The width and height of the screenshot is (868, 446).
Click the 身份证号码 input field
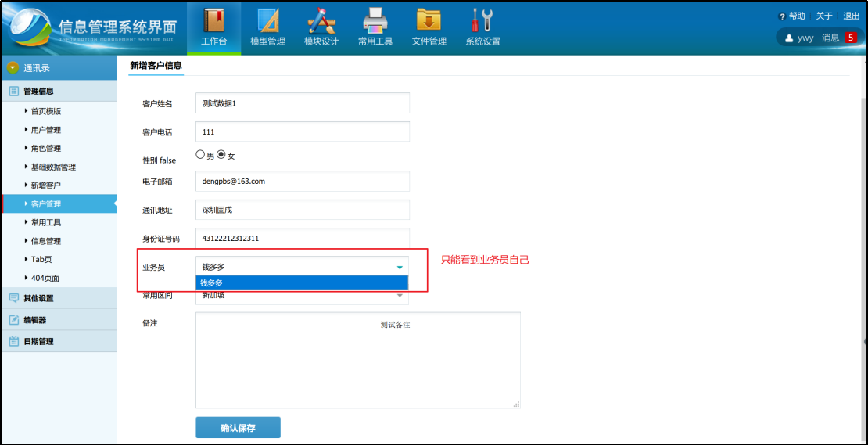pyautogui.click(x=303, y=238)
